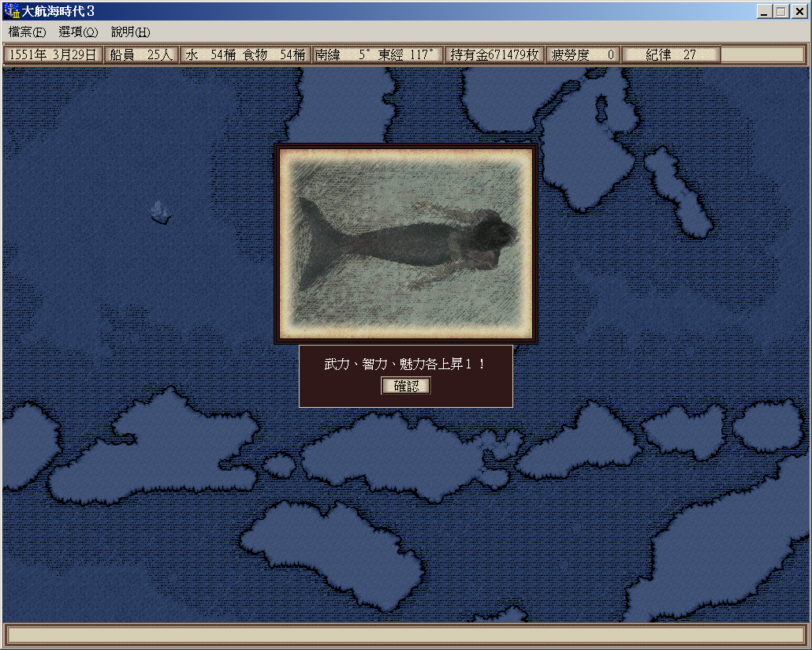The image size is (812, 650).
Task: Click the 確認 button in the dialog
Action: (x=406, y=386)
